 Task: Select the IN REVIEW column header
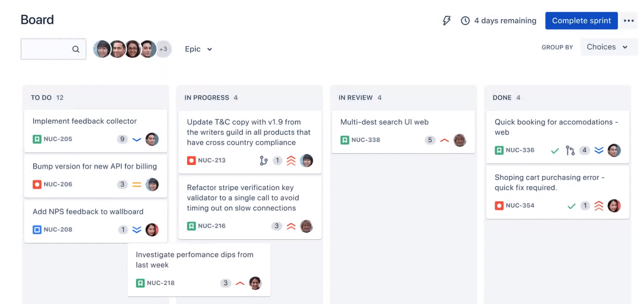point(355,97)
